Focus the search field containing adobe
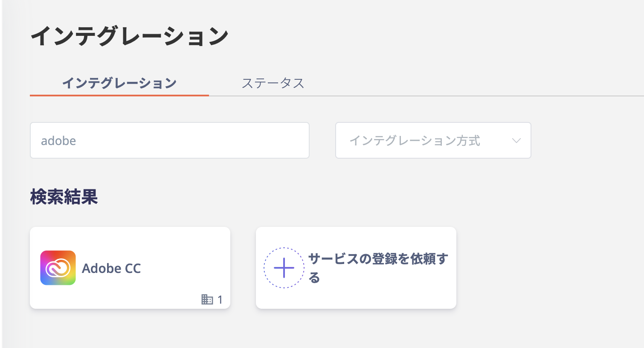The height and width of the screenshot is (348, 644). pyautogui.click(x=170, y=140)
